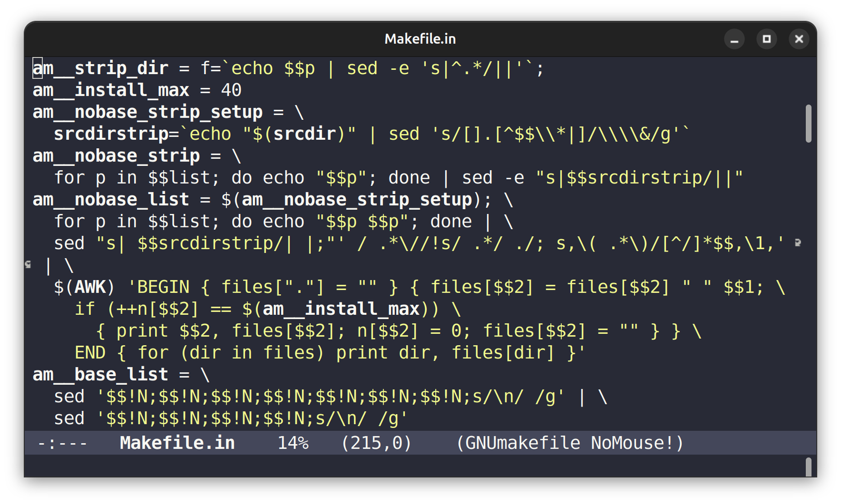Click the Makefile.in buffer name in mode line

[177, 443]
